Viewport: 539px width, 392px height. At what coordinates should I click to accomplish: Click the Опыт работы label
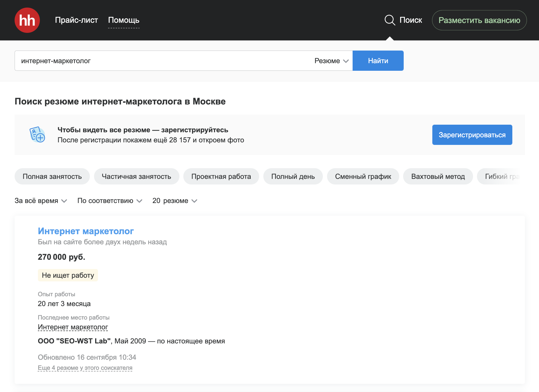point(56,294)
